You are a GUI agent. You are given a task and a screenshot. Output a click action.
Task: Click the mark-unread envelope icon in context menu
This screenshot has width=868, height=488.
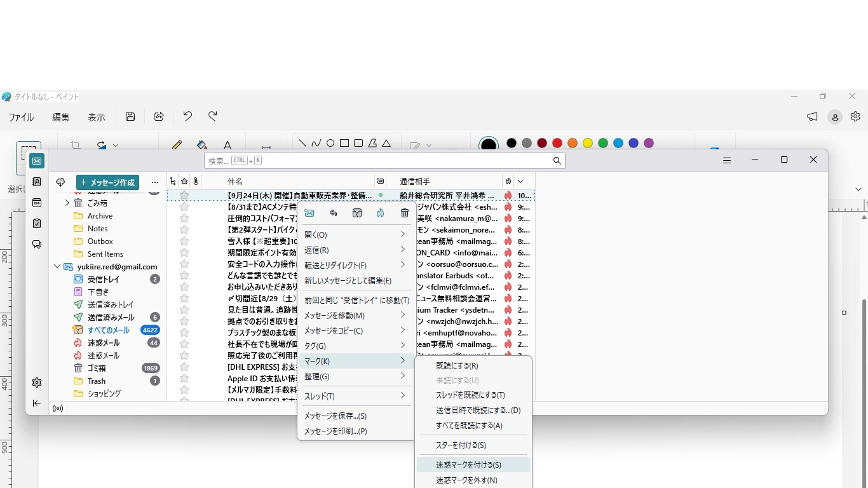309,213
